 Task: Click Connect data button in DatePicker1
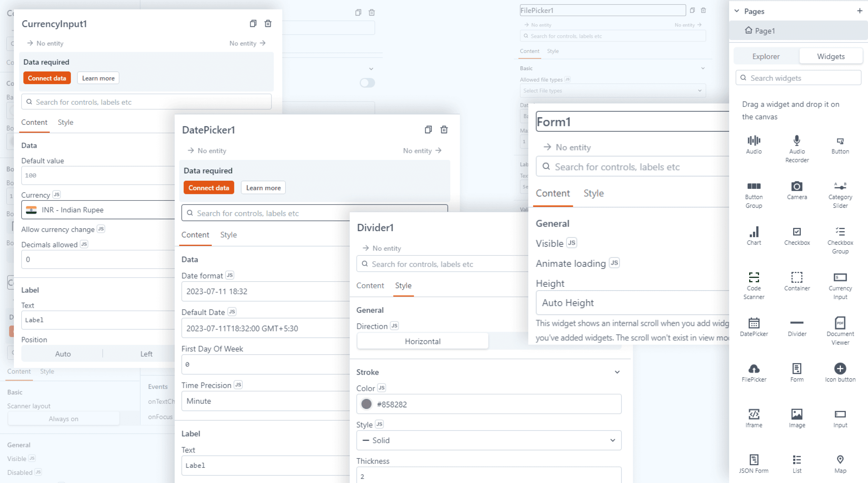tap(209, 188)
